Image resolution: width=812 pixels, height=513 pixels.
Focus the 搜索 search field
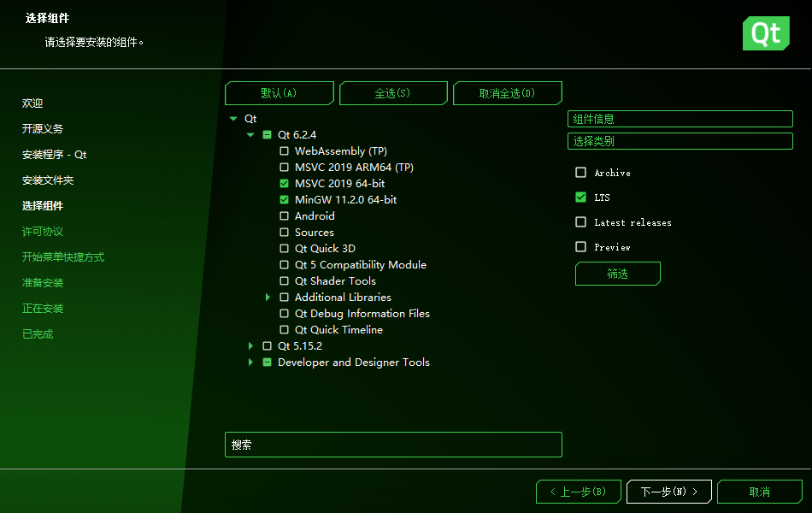(x=393, y=445)
